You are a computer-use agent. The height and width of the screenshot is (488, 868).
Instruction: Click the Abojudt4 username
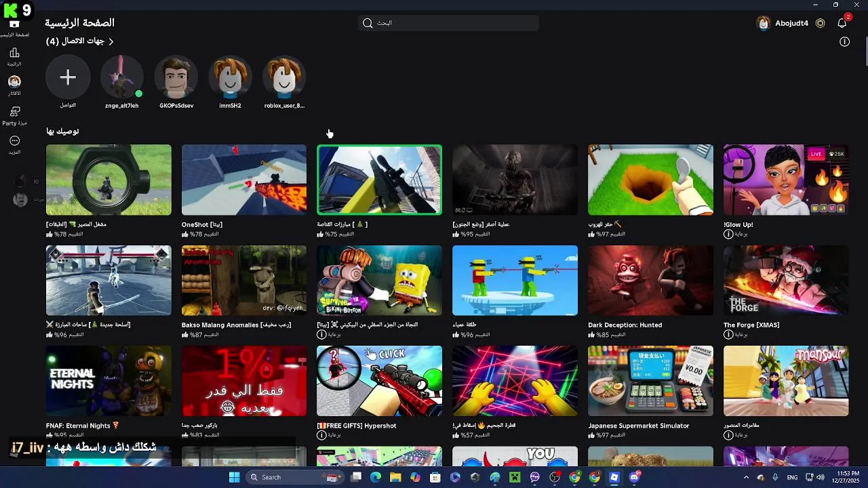791,23
